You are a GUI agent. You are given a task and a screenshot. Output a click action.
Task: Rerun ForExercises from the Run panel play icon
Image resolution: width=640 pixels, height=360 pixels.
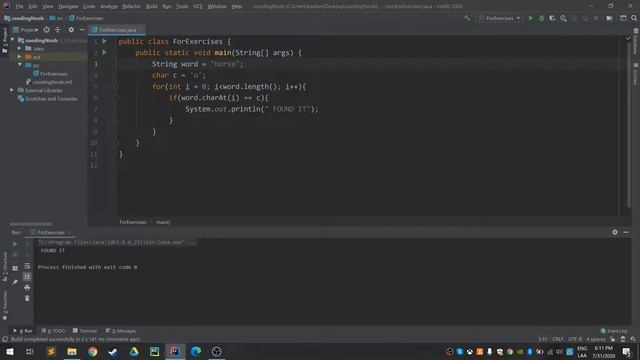(15, 244)
